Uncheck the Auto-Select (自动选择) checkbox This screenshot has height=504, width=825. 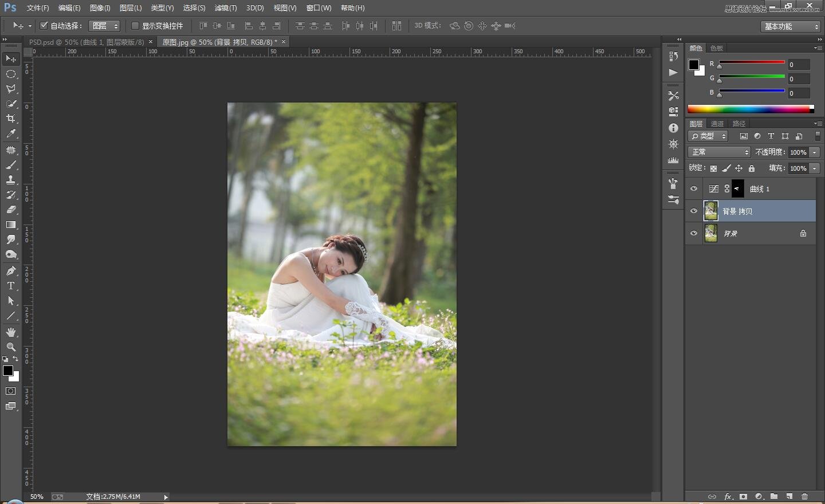pyautogui.click(x=44, y=26)
